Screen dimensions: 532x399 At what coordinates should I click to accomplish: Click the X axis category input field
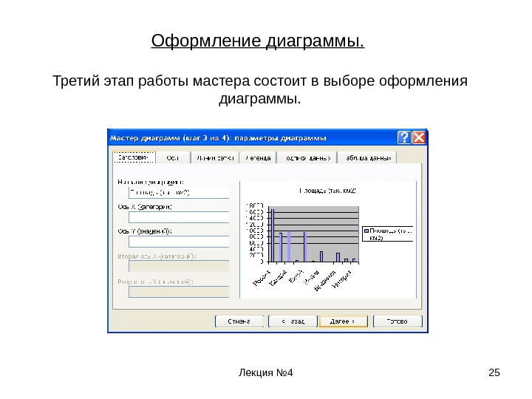(x=179, y=217)
